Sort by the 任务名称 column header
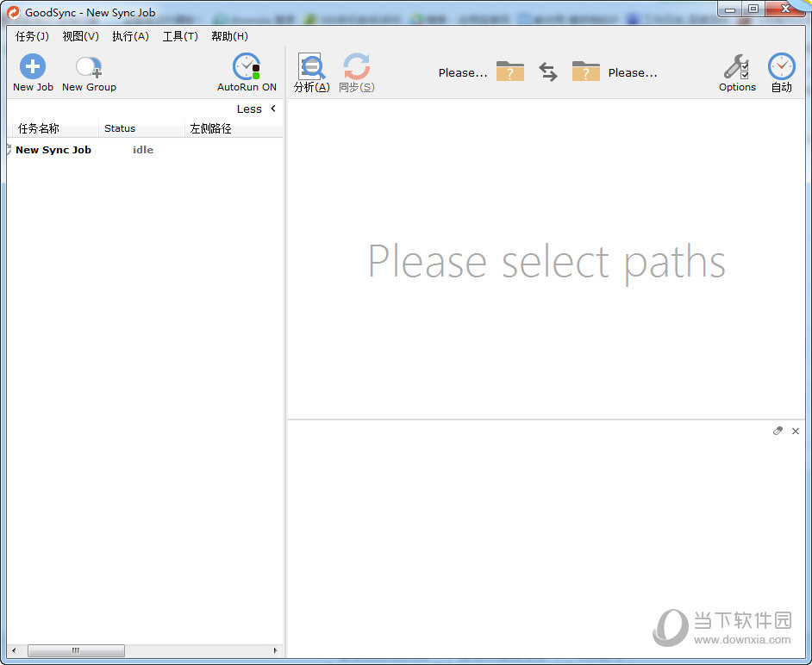The image size is (812, 665). tap(55, 128)
